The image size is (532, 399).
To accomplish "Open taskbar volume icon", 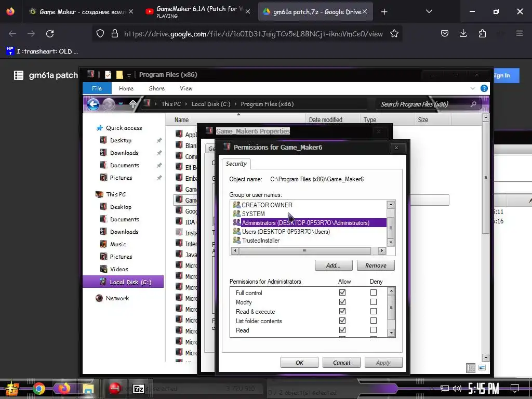I will [457, 389].
